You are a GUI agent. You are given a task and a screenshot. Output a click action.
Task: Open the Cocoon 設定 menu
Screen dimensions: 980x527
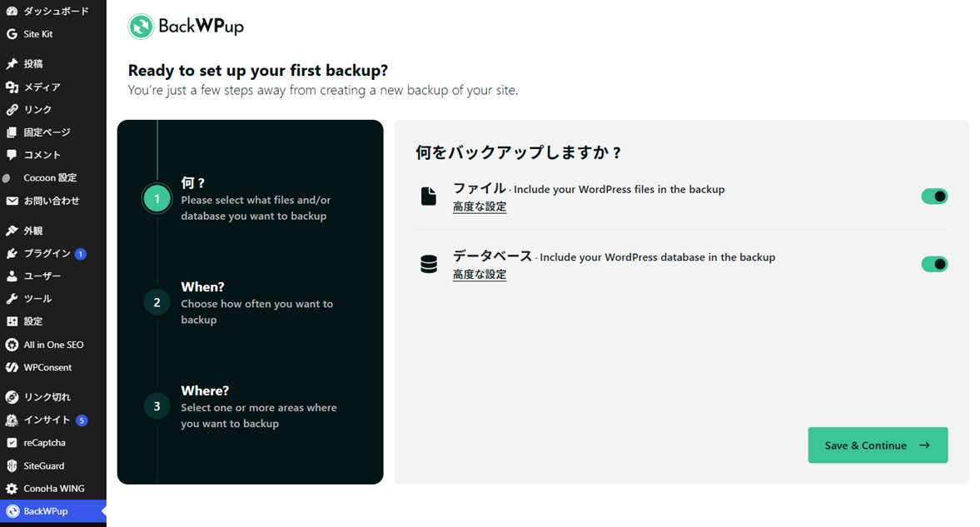point(50,178)
